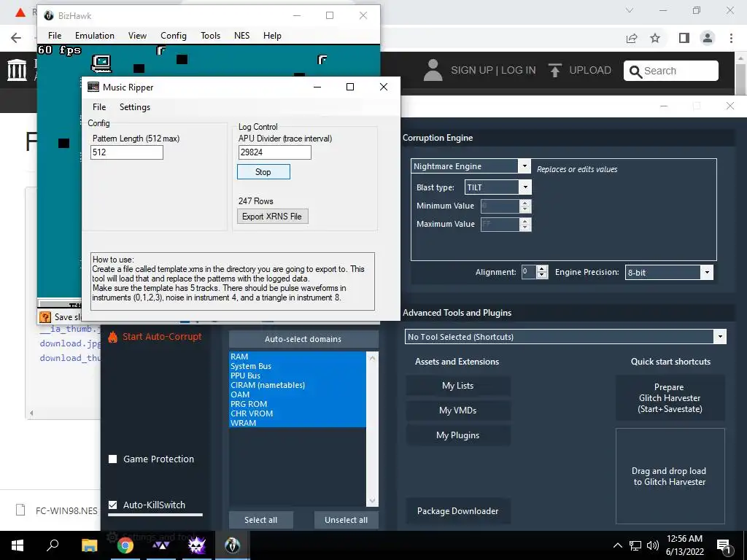Viewport: 747px width, 560px height.
Task: Click the My VMDs button
Action: pyautogui.click(x=458, y=411)
